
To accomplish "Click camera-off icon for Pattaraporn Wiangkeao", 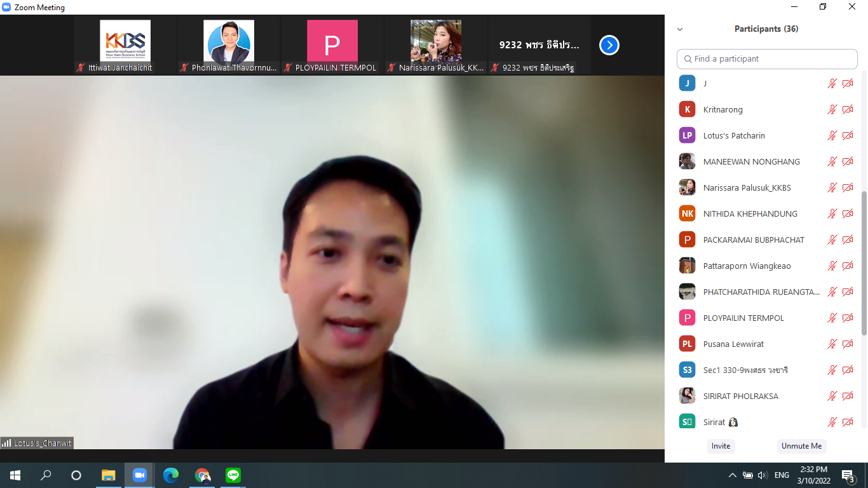I will (848, 266).
